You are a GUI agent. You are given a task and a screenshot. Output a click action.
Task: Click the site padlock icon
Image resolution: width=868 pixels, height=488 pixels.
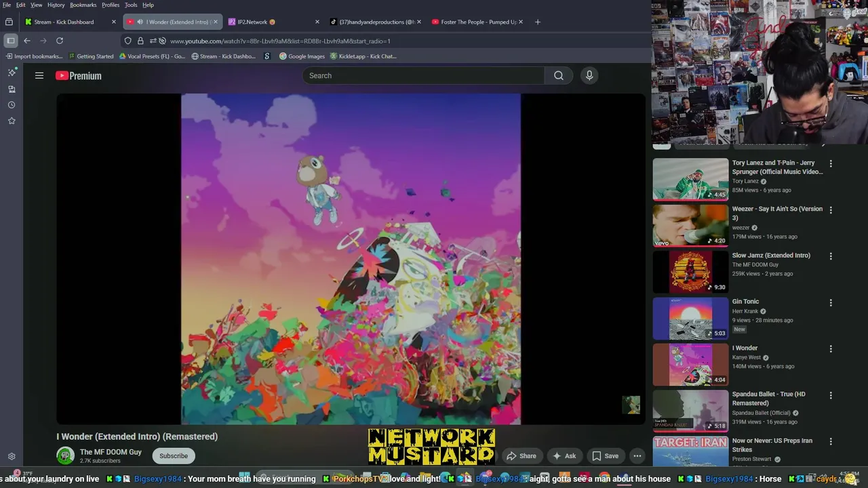coord(140,41)
